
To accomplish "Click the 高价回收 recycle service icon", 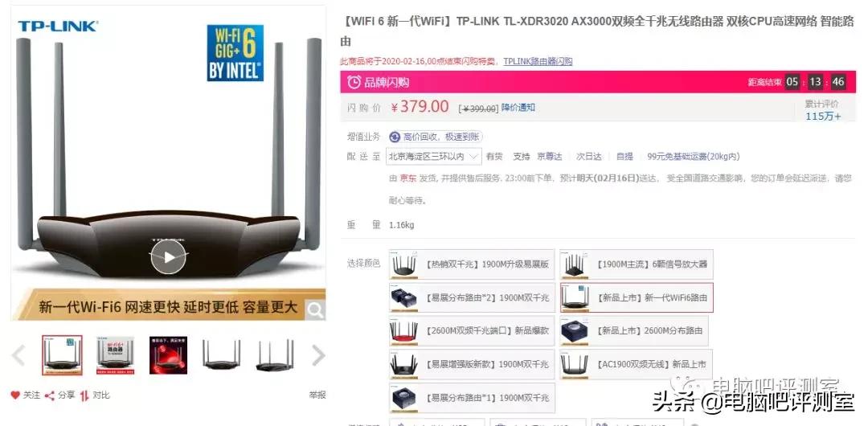I will pos(395,137).
